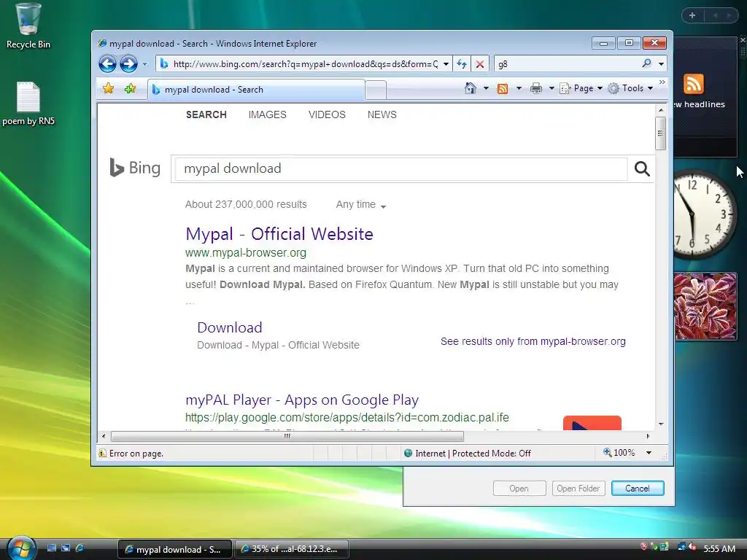Click the feed headlines gadget RSS icon
747x560 pixels.
point(693,85)
